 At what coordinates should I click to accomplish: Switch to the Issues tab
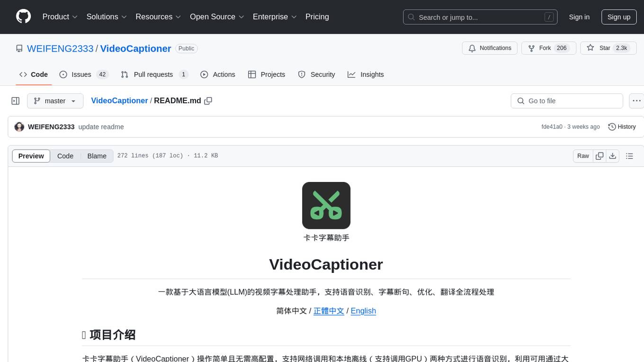click(x=84, y=74)
